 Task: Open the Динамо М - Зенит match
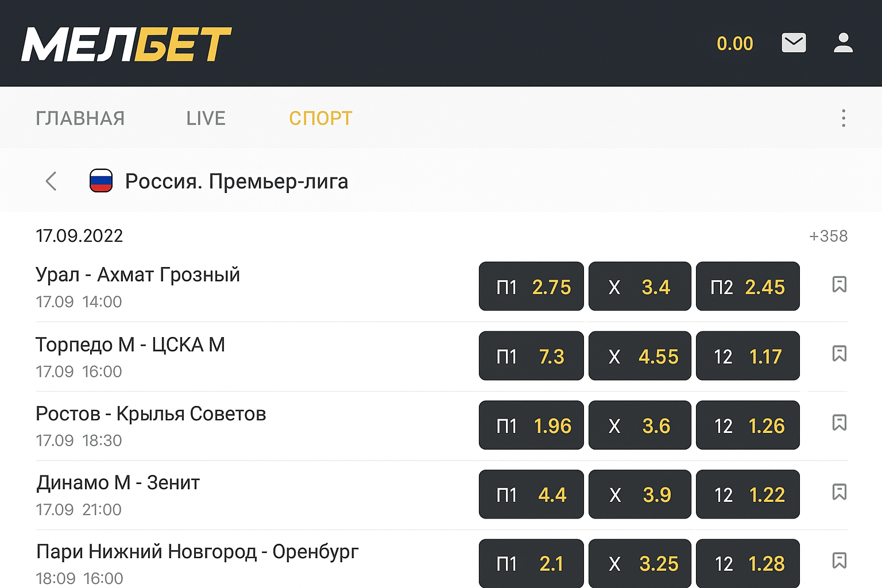(x=118, y=483)
